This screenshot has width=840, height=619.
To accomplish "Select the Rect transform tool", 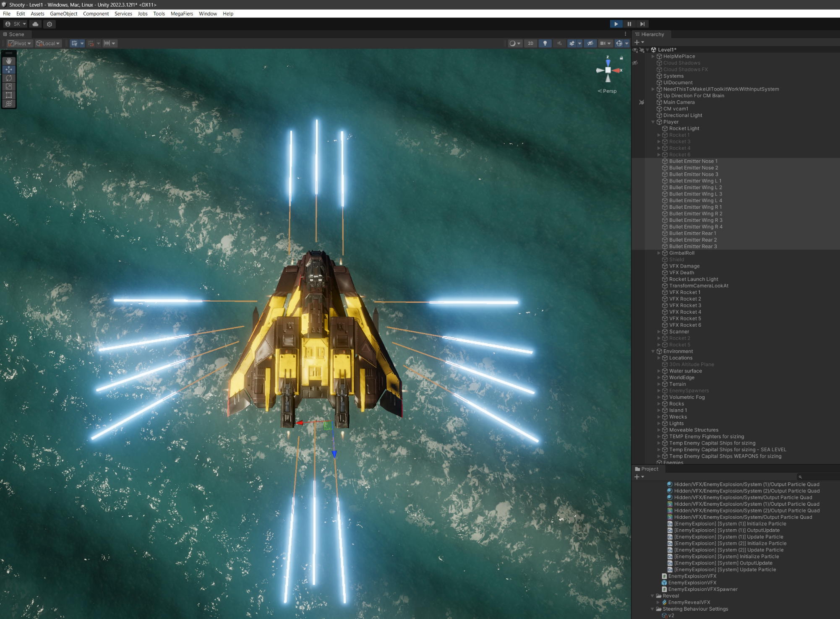I will click(x=9, y=95).
